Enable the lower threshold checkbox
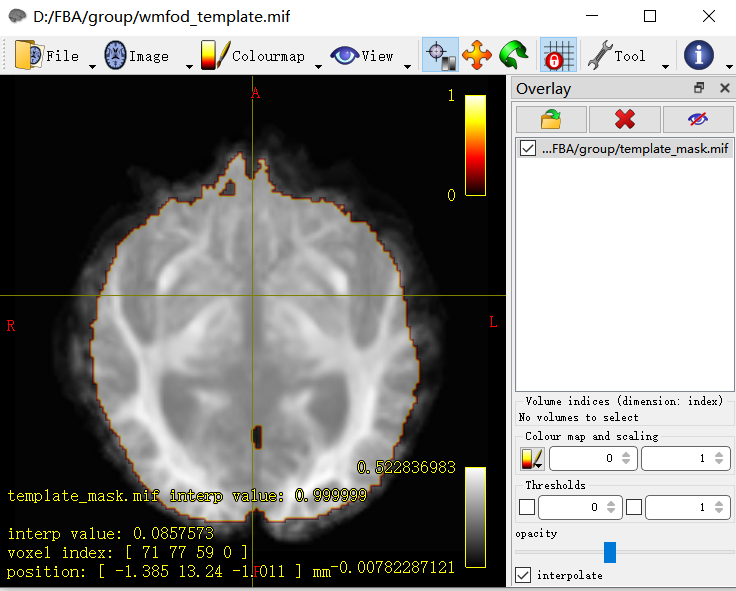Image resolution: width=736 pixels, height=591 pixels. (527, 508)
